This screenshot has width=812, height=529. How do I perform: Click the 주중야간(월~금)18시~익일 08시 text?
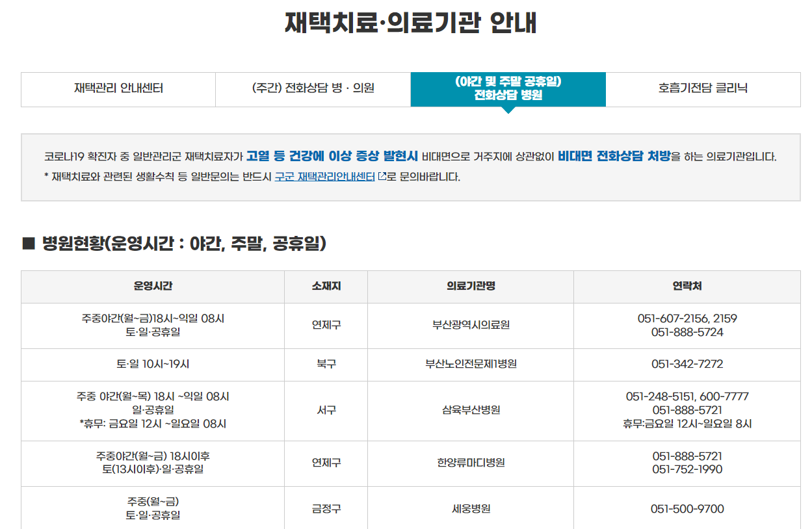(153, 318)
